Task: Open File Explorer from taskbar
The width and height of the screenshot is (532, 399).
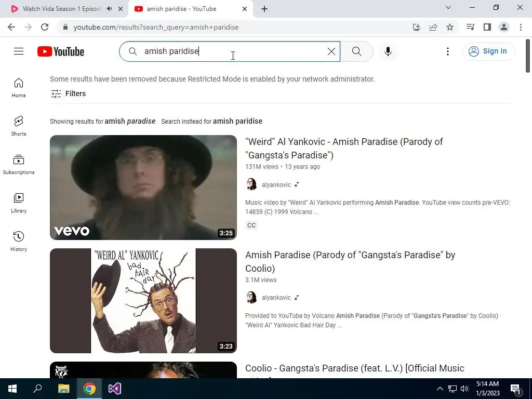Action: (63, 389)
